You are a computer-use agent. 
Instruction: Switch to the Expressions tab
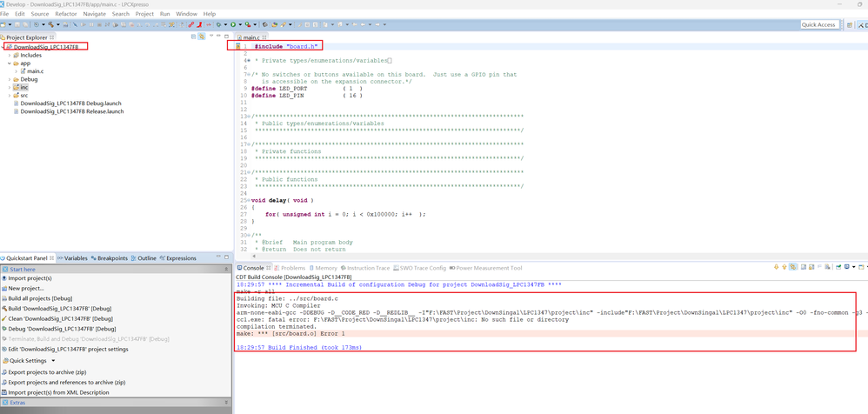point(177,258)
